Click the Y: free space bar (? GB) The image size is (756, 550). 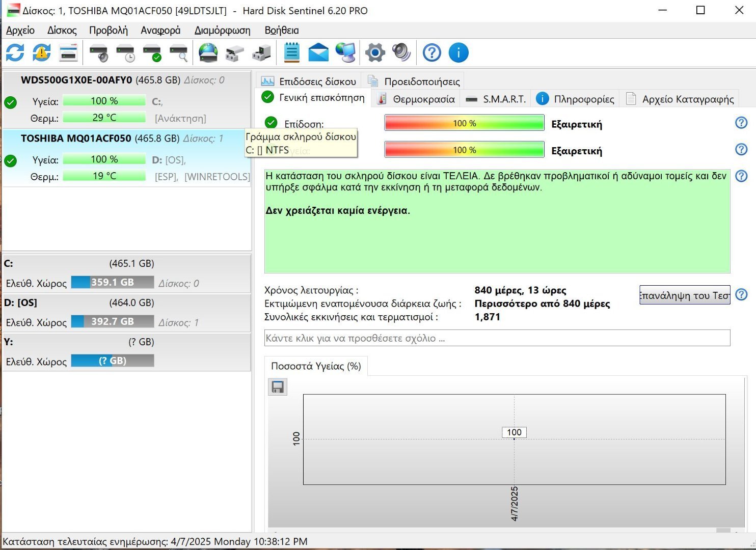pos(113,361)
